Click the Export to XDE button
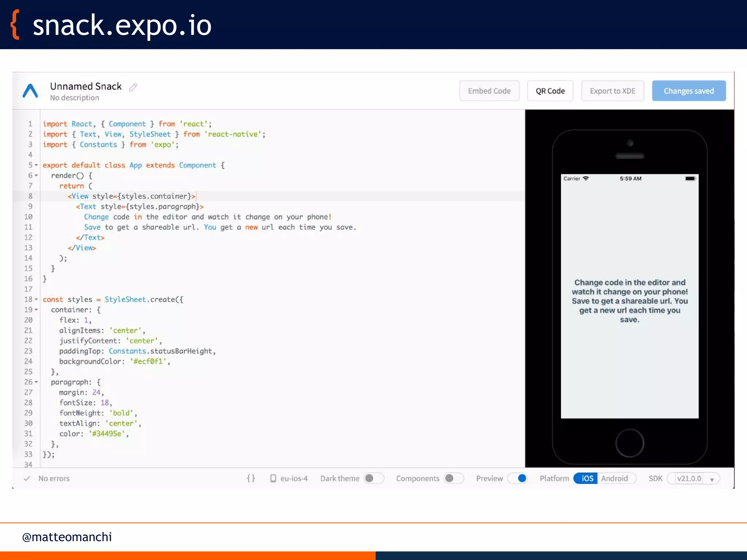The width and height of the screenshot is (747, 560). [x=612, y=91]
